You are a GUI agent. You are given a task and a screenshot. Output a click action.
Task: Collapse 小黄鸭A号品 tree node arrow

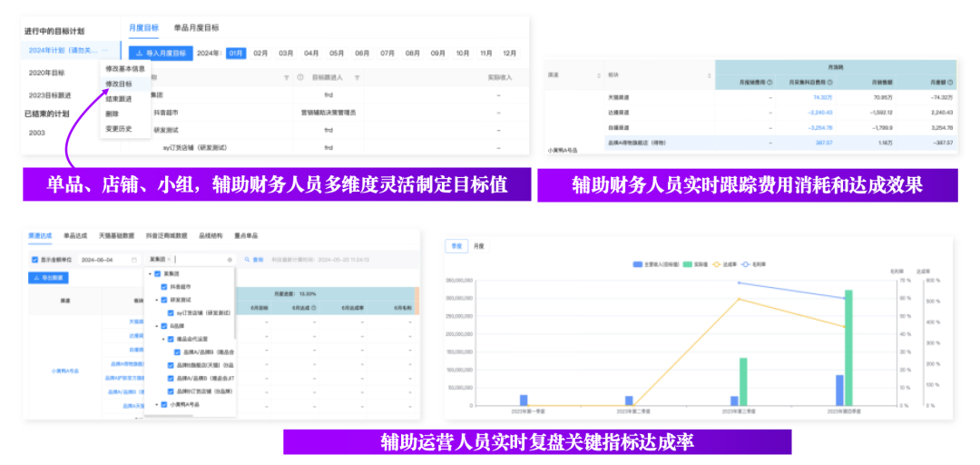(157, 404)
